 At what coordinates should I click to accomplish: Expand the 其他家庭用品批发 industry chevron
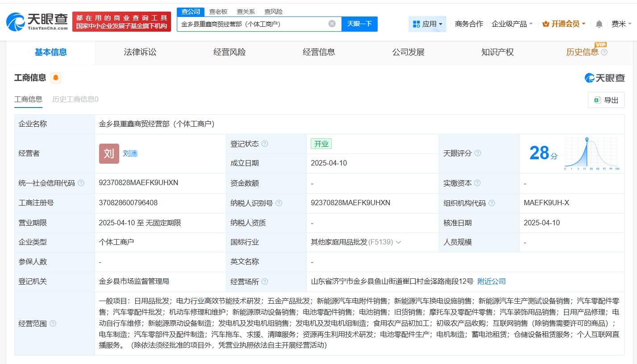coord(398,242)
